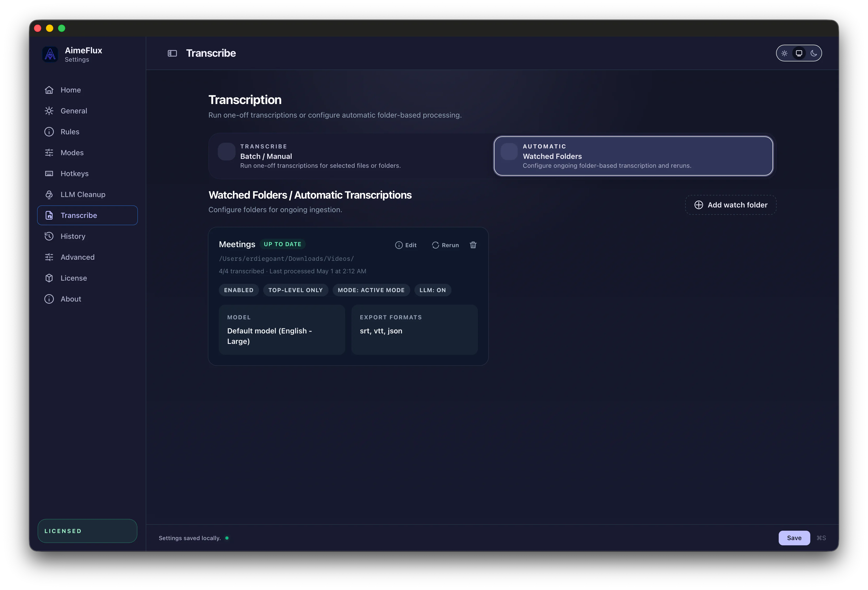Click the License box icon
This screenshot has width=868, height=590.
pyautogui.click(x=49, y=278)
